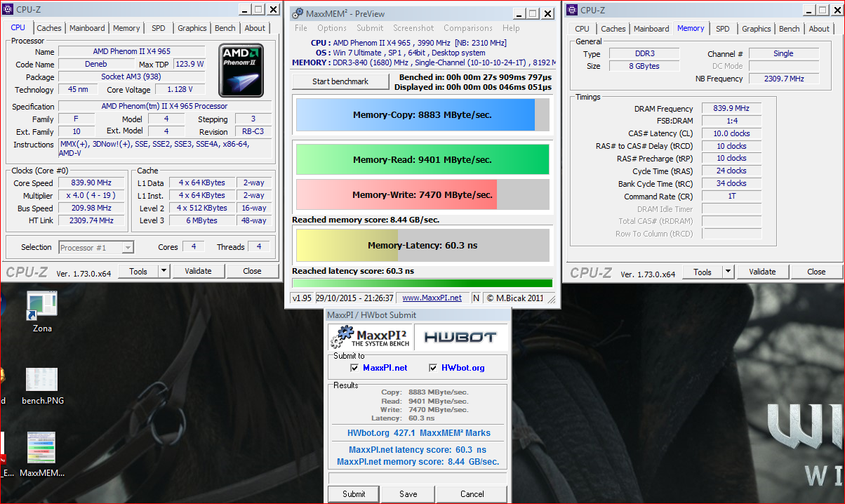Click the HT Link 2309.74 MHz value
The image size is (845, 504).
[91, 220]
